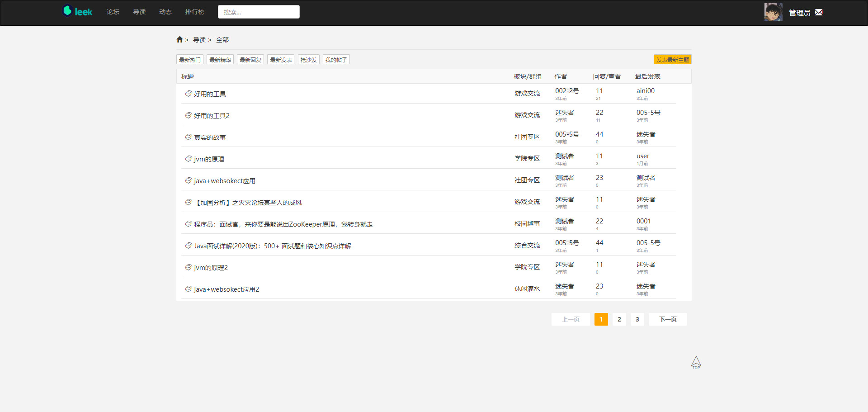
Task: Click the administrator avatar picture
Action: [x=773, y=12]
